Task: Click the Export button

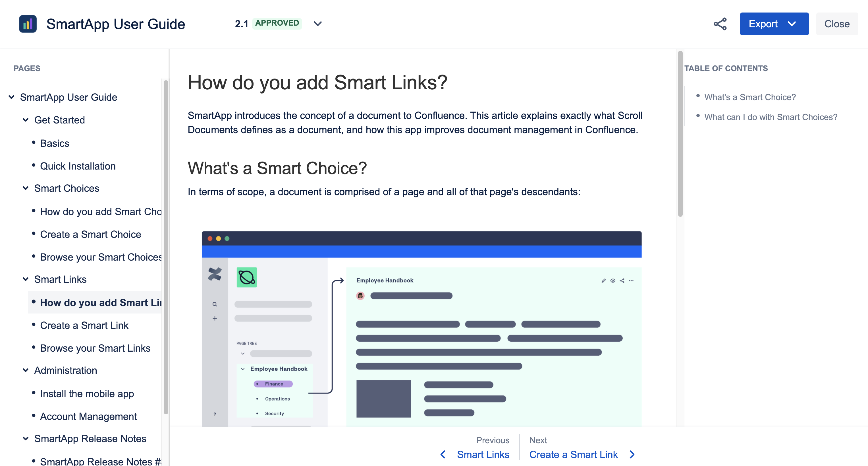Action: (763, 24)
